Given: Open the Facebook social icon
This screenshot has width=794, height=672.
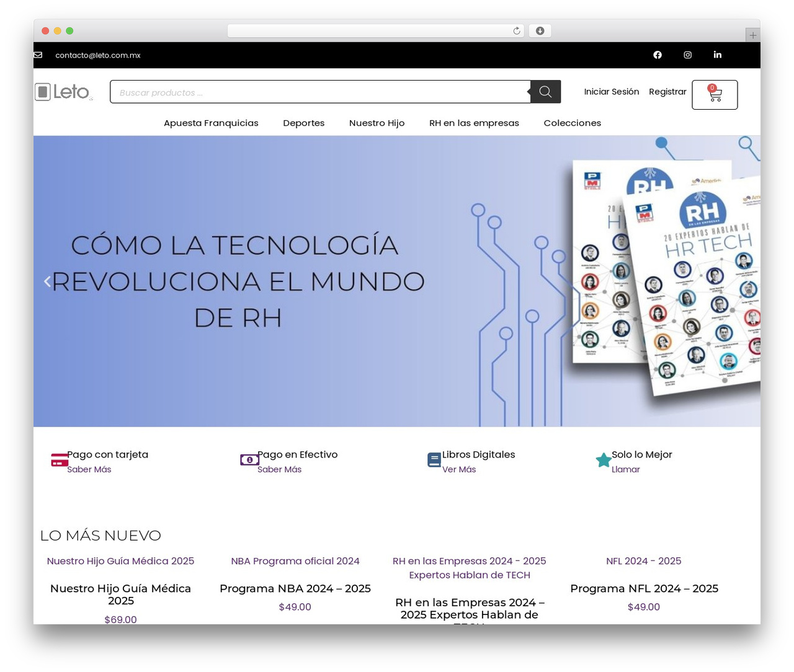Looking at the screenshot, I should click(x=658, y=55).
